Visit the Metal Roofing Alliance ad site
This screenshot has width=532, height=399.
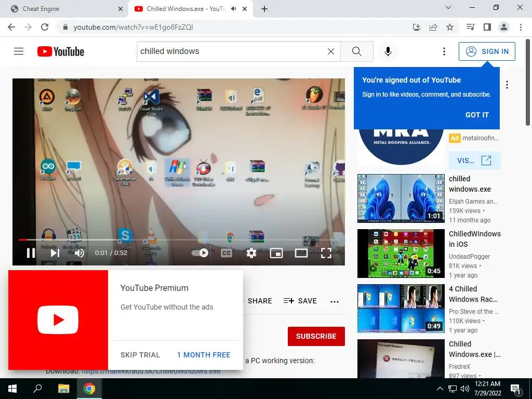[475, 161]
